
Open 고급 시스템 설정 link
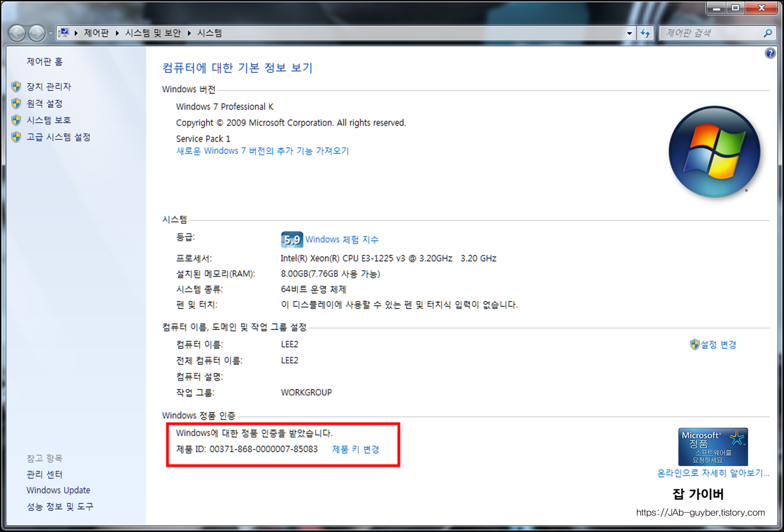point(59,137)
